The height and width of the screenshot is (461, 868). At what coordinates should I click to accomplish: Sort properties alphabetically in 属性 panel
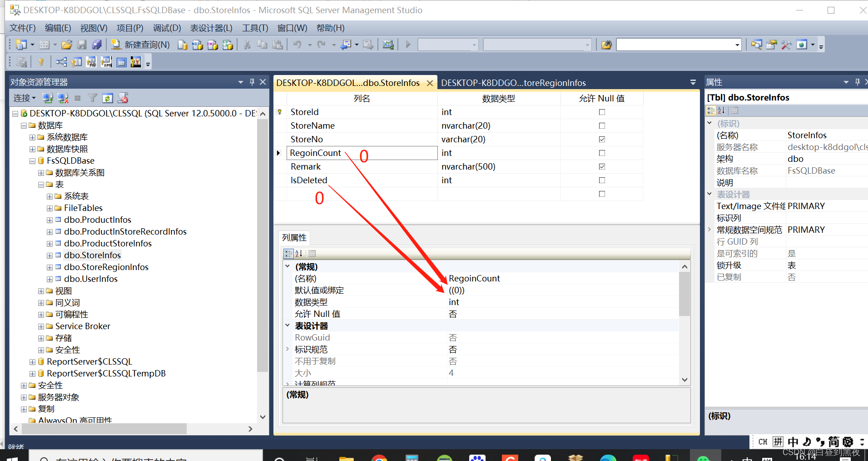pos(721,110)
